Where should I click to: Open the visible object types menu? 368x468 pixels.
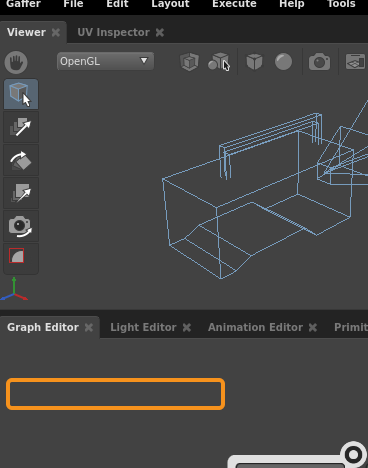(218, 62)
